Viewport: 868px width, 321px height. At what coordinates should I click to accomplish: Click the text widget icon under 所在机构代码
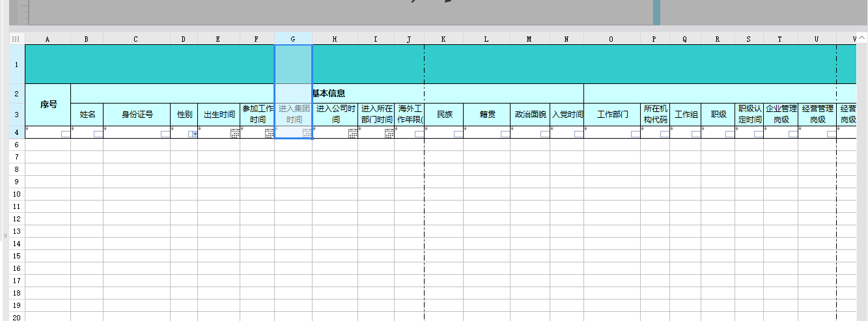[665, 134]
